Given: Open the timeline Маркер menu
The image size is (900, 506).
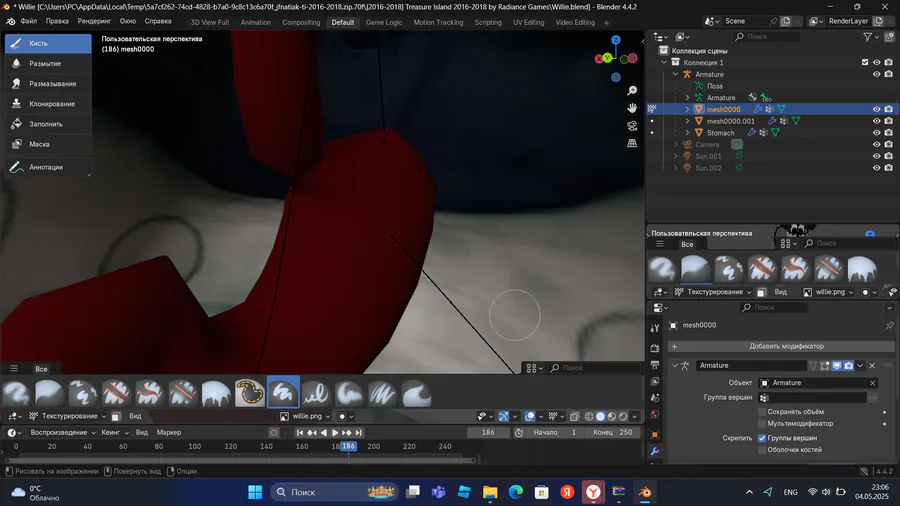Looking at the screenshot, I should pos(169,433).
